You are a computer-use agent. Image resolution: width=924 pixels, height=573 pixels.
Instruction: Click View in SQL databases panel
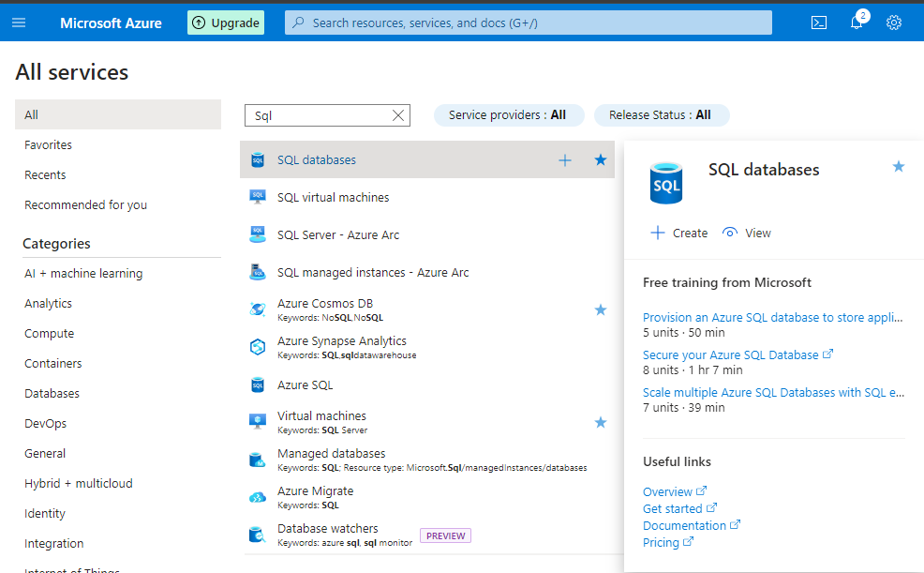click(x=747, y=233)
